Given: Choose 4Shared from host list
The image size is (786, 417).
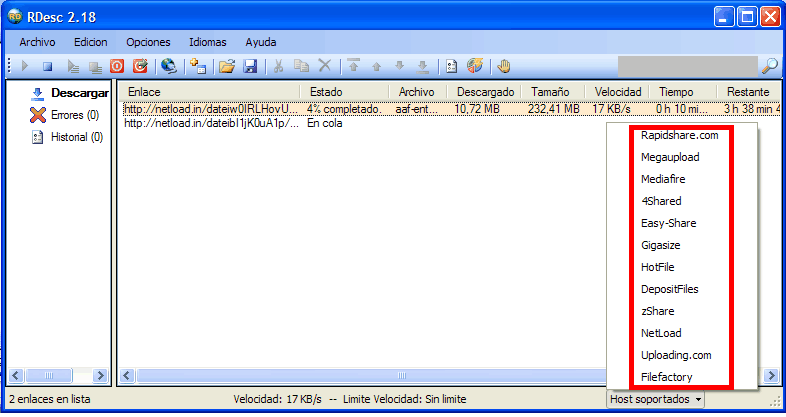Looking at the screenshot, I should point(661,201).
